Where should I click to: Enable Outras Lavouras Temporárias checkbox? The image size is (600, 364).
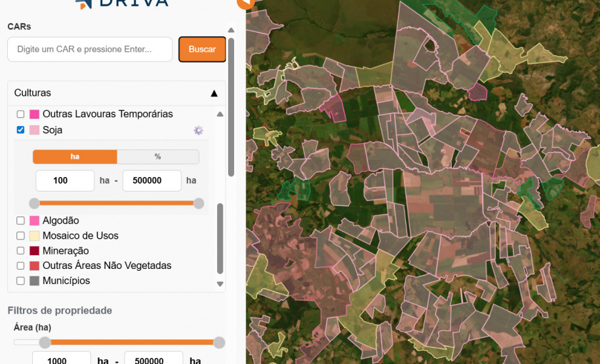click(21, 114)
